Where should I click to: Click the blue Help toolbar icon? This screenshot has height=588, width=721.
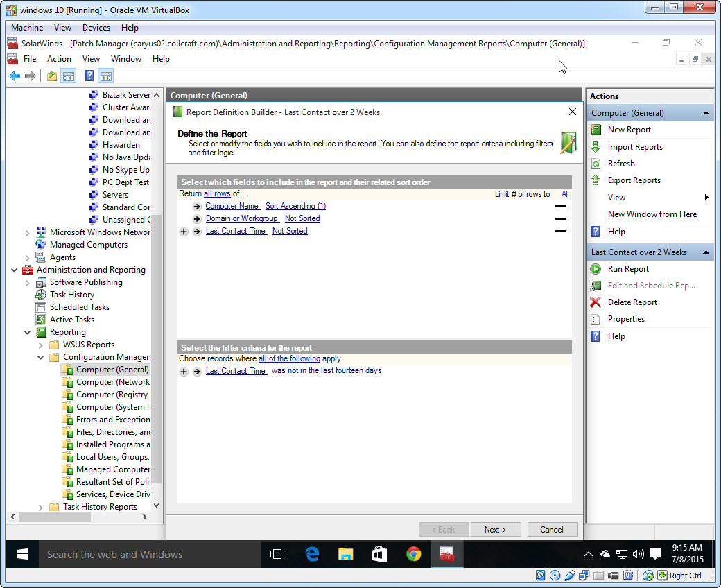pos(89,76)
